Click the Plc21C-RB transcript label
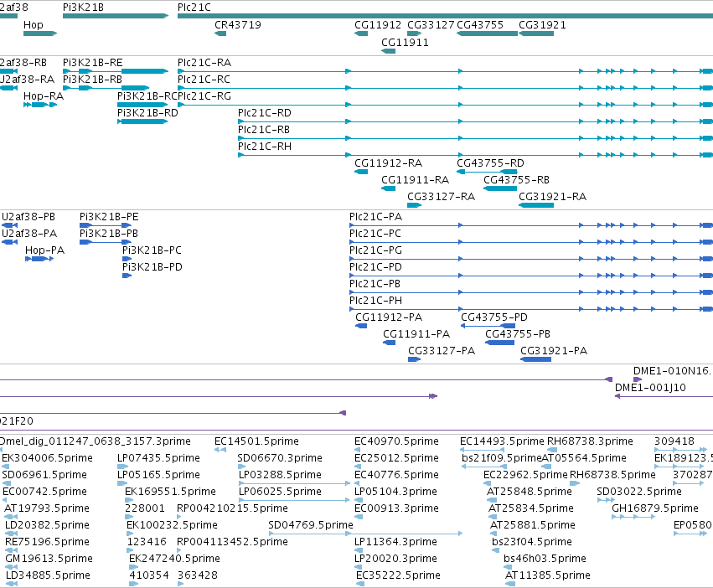 click(264, 130)
